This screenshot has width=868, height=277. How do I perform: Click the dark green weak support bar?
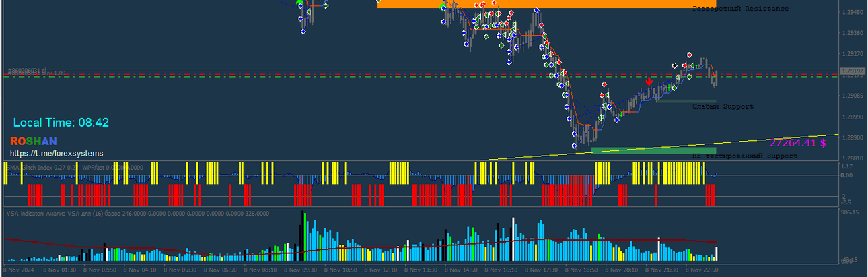[686, 101]
